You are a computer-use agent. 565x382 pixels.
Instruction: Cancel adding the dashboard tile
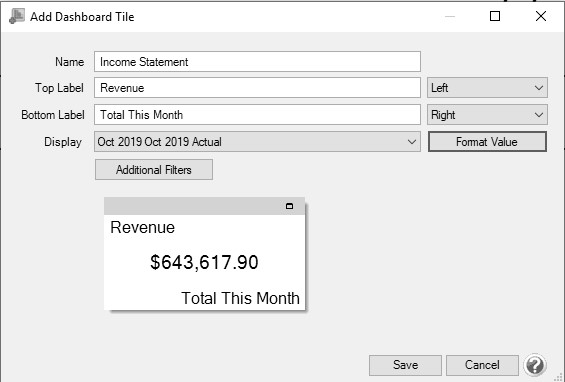[482, 365]
